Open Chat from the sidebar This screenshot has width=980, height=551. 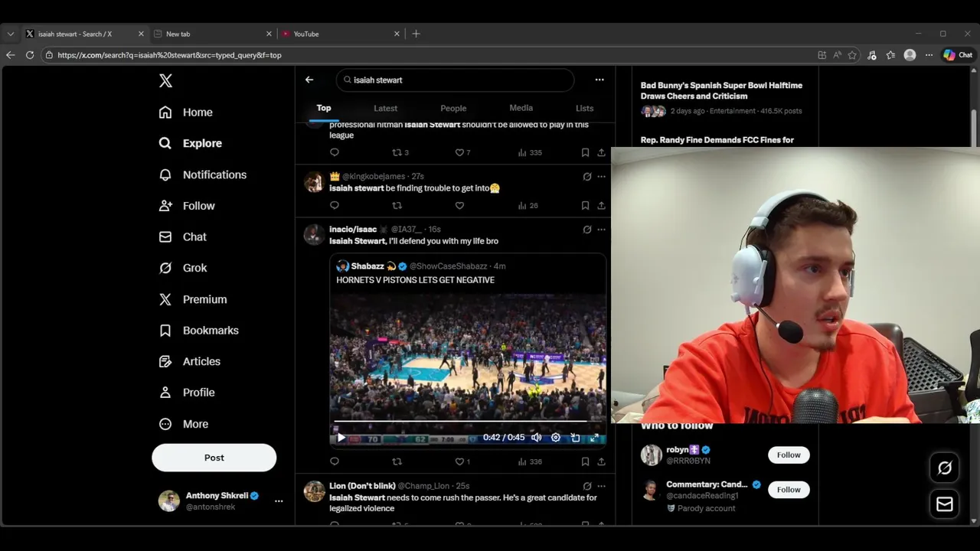tap(182, 237)
